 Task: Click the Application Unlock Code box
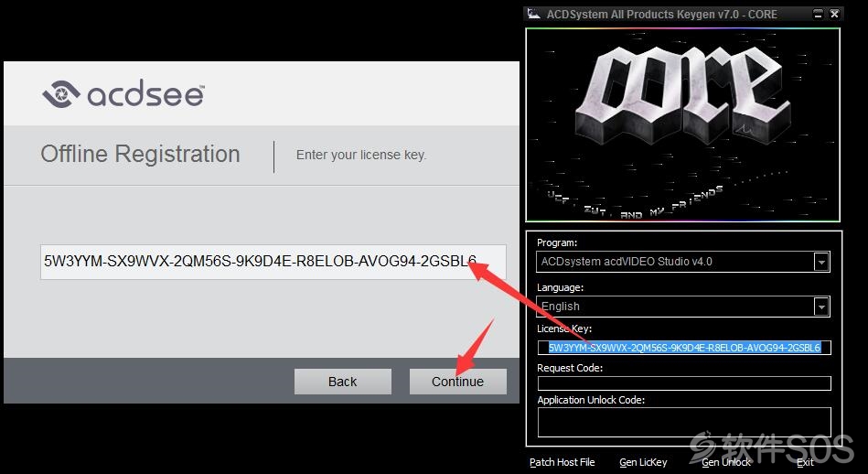(684, 423)
